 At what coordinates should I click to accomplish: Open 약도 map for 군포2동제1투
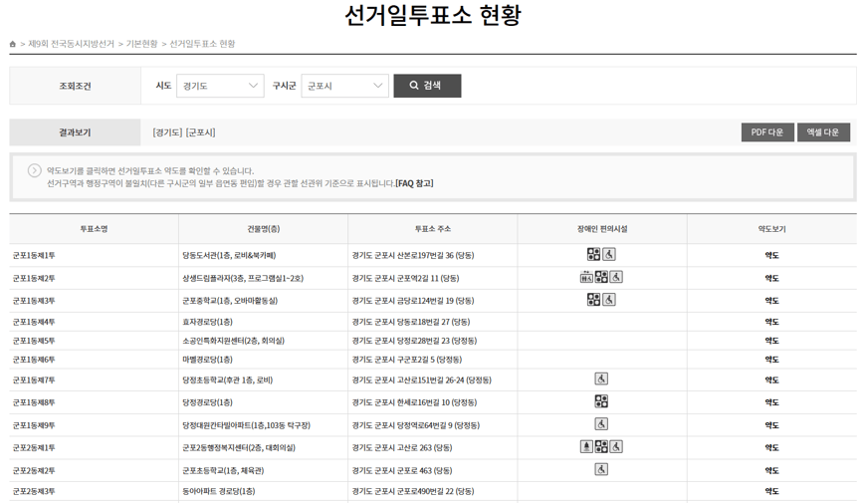(x=771, y=447)
